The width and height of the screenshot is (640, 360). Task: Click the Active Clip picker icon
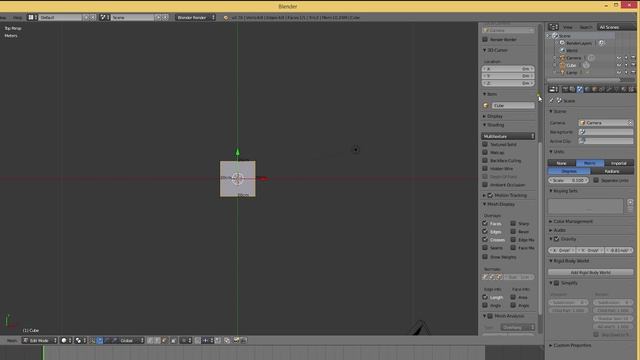point(582,141)
